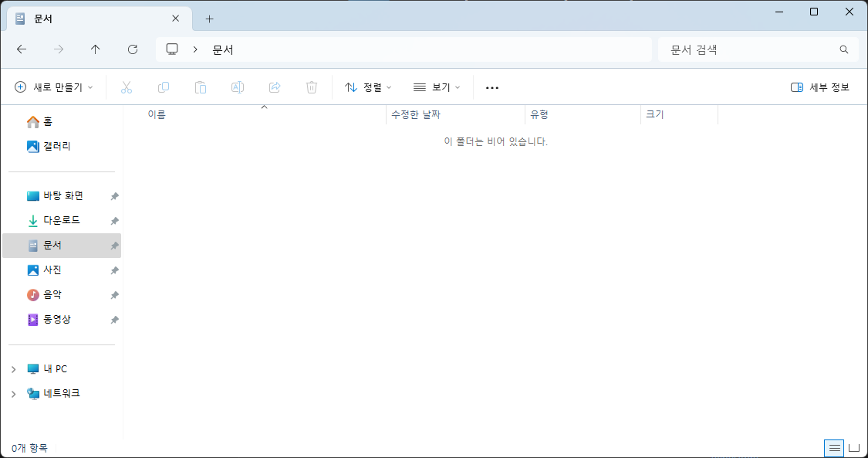Viewport: 868px width, 458px height.
Task: Select the 문서 window tab
Action: [x=100, y=19]
